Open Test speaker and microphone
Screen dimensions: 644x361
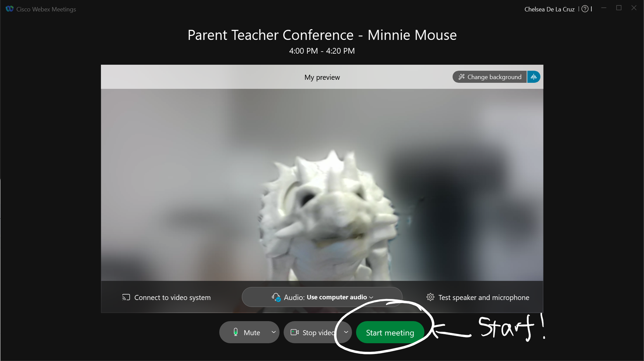(x=478, y=297)
